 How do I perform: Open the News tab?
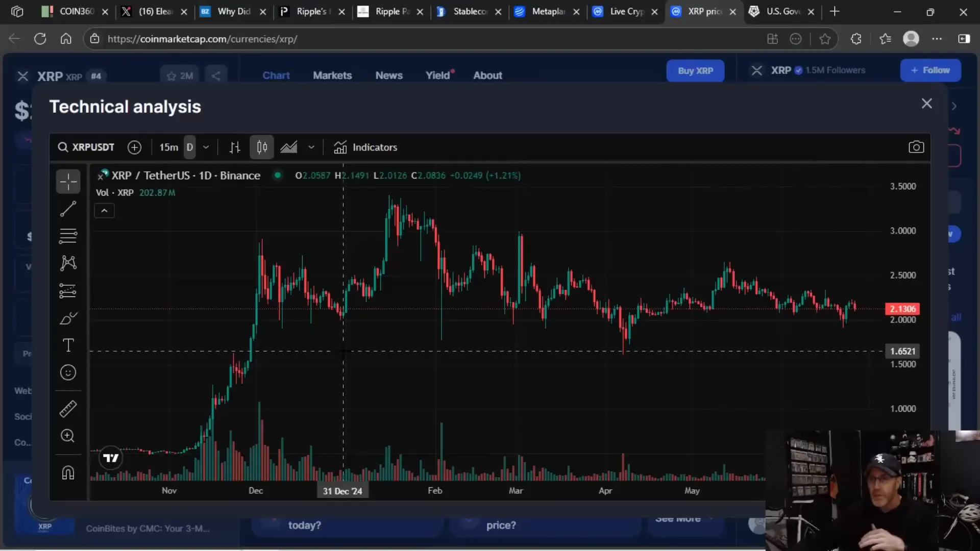pos(389,76)
